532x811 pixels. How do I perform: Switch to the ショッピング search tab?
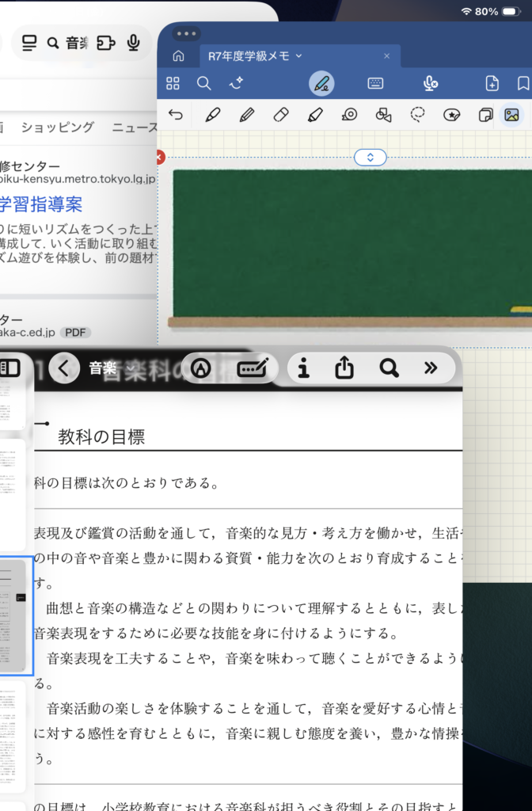pyautogui.click(x=58, y=127)
